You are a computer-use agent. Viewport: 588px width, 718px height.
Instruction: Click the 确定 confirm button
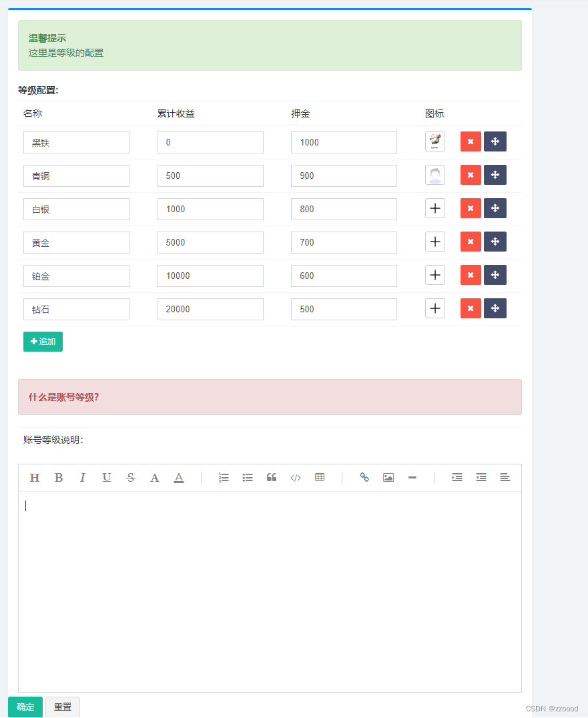click(25, 707)
